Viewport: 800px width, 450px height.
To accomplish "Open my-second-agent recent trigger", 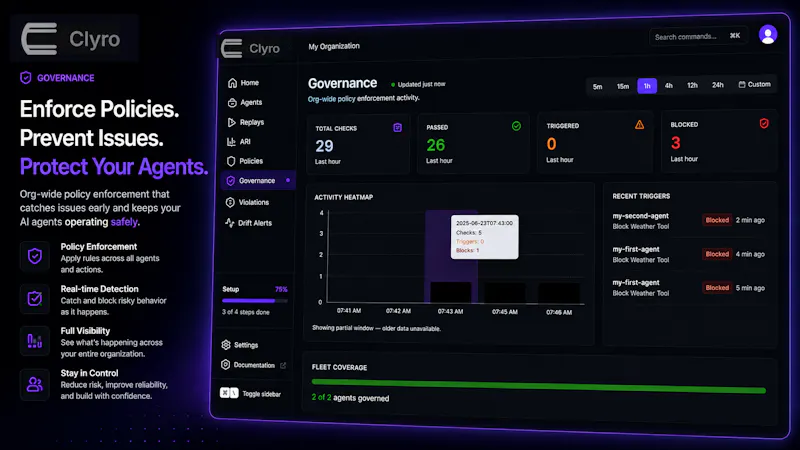I will (x=689, y=221).
